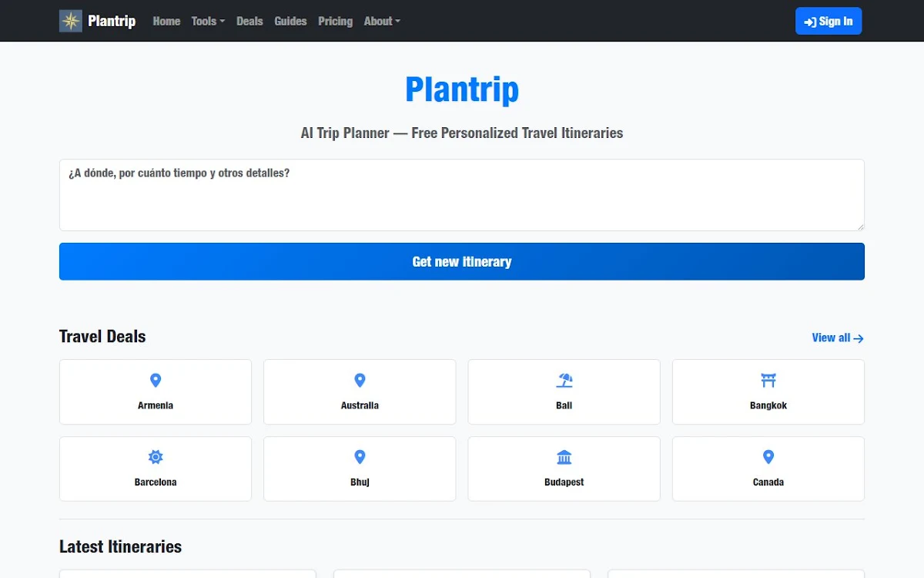This screenshot has height=578, width=924.
Task: Click the AI Trip Planner subtitle text
Action: 462,133
